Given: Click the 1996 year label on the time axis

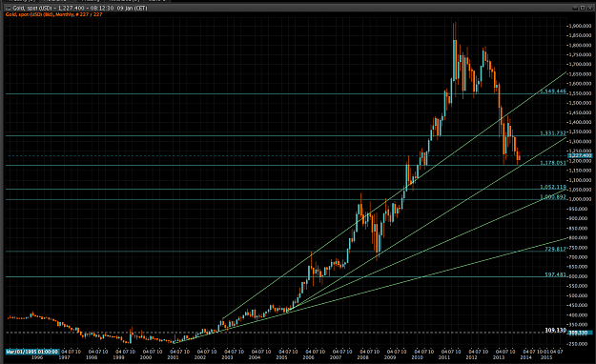Looking at the screenshot, I should tap(37, 357).
